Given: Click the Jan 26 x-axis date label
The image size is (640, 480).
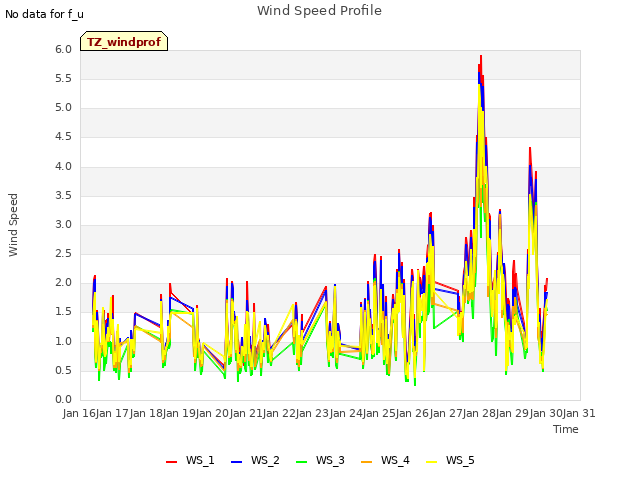Looking at the screenshot, I should (413, 413).
